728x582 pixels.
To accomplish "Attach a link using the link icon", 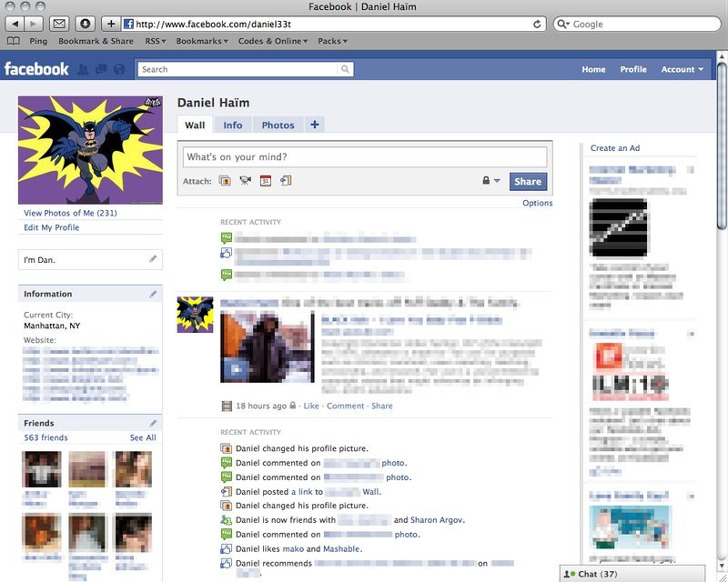I will click(x=286, y=181).
